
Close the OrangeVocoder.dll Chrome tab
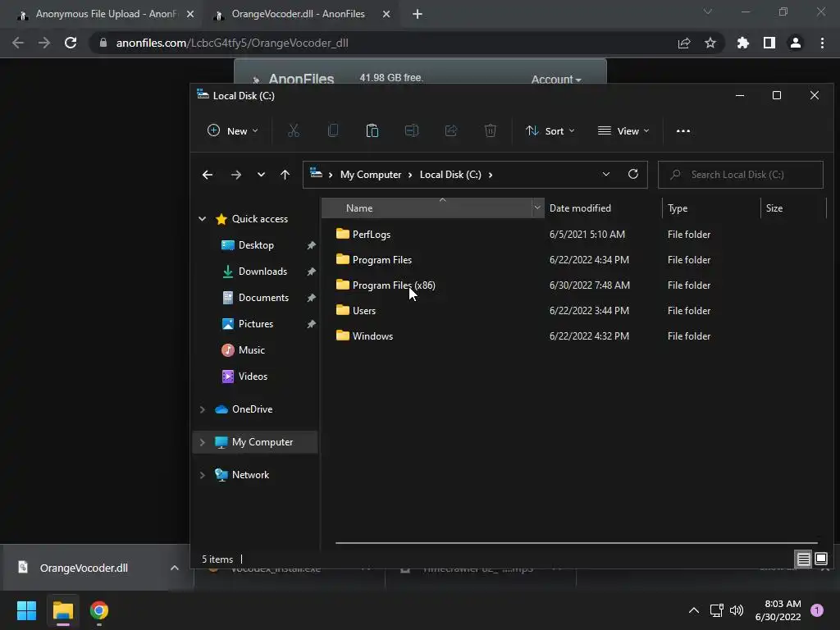386,14
